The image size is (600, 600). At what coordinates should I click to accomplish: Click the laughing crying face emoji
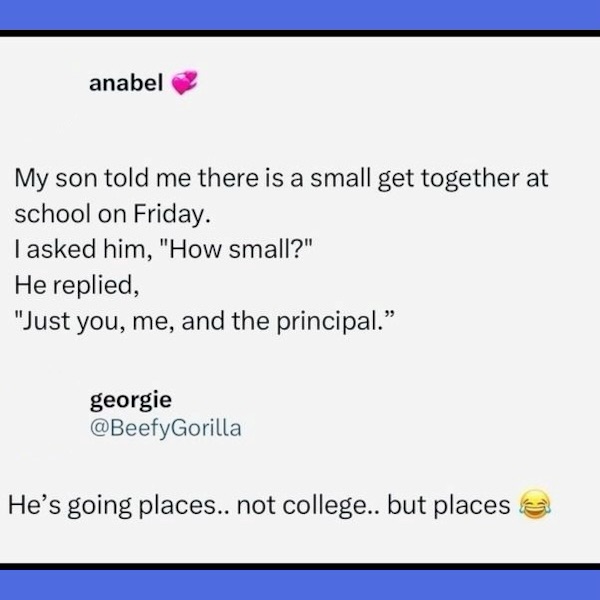click(535, 504)
